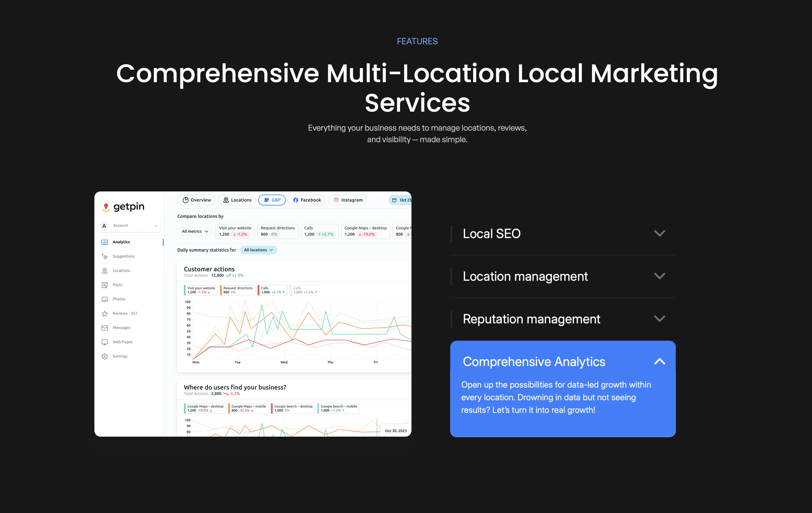Open Photos via the image icon
Screen dimensions: 812x513
click(105, 299)
